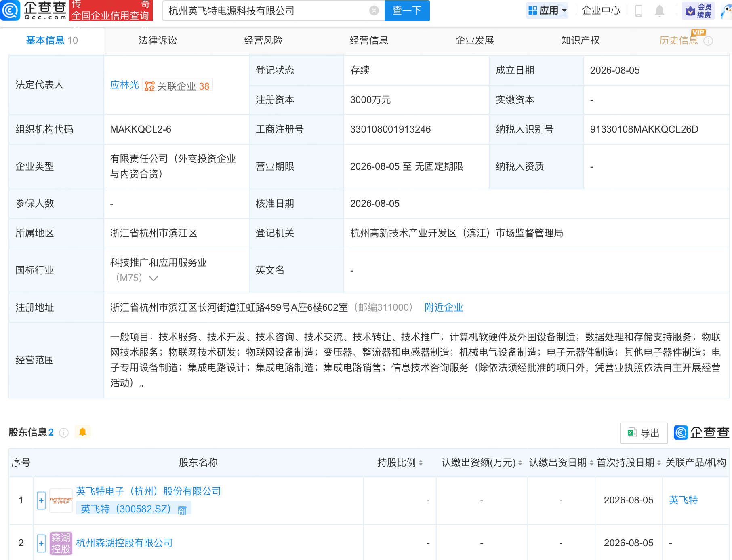
Task: Open the 应用 dropdown menu
Action: pos(548,11)
